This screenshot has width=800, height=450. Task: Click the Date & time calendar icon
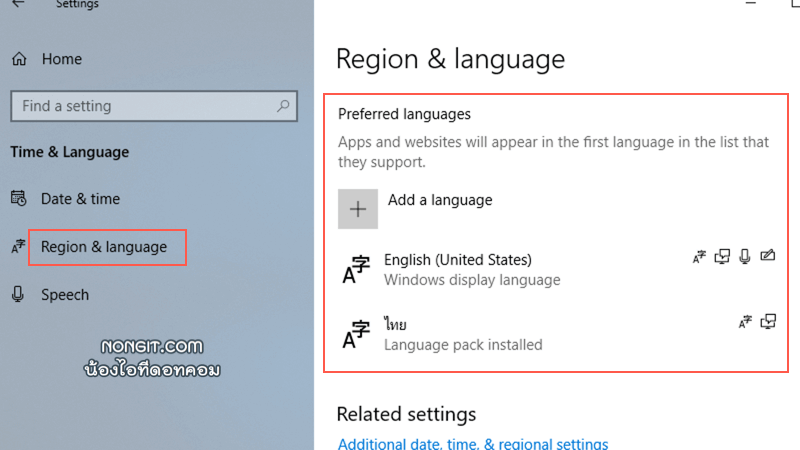(x=19, y=198)
